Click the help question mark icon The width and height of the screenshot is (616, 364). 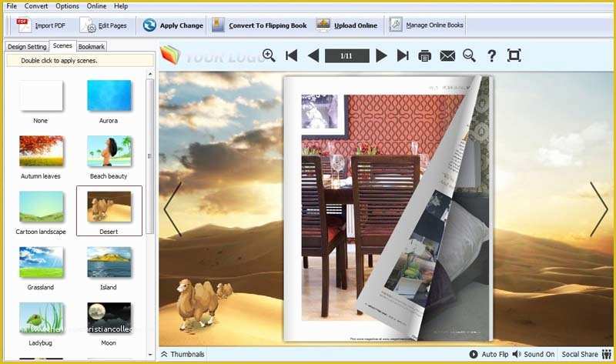point(491,55)
